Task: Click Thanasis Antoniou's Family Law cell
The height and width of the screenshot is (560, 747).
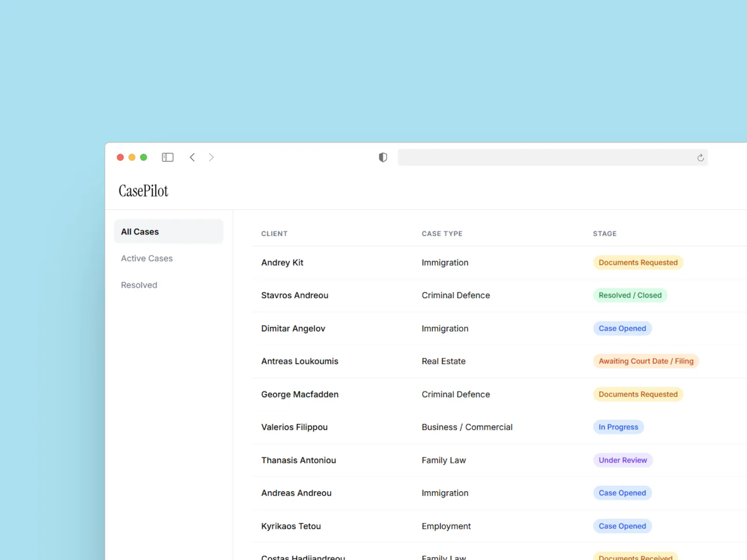Action: pyautogui.click(x=444, y=460)
